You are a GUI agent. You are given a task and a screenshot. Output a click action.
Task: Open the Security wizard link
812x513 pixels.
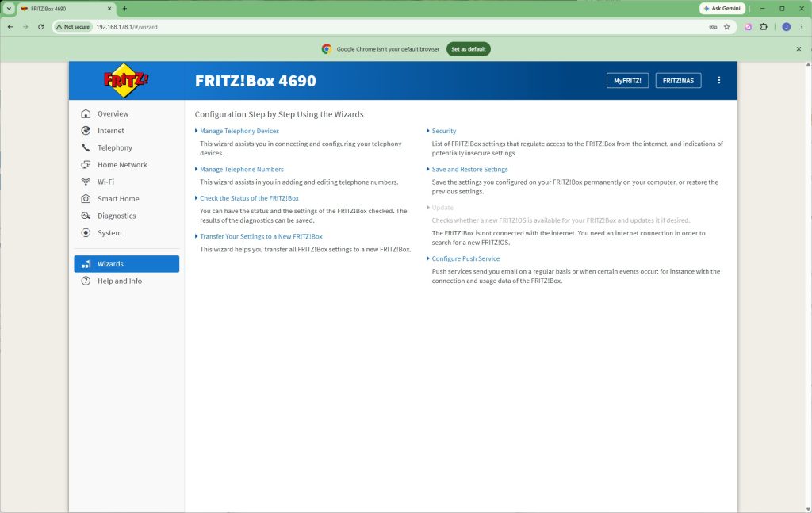tap(444, 131)
